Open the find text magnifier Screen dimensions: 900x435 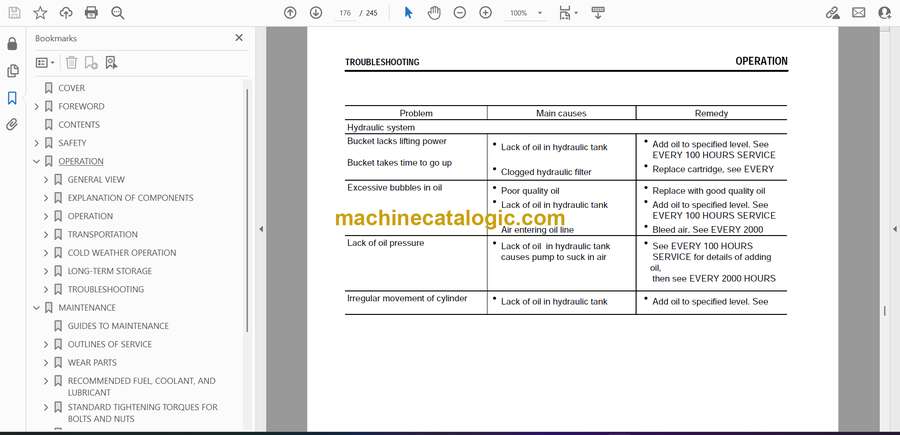pyautogui.click(x=118, y=13)
